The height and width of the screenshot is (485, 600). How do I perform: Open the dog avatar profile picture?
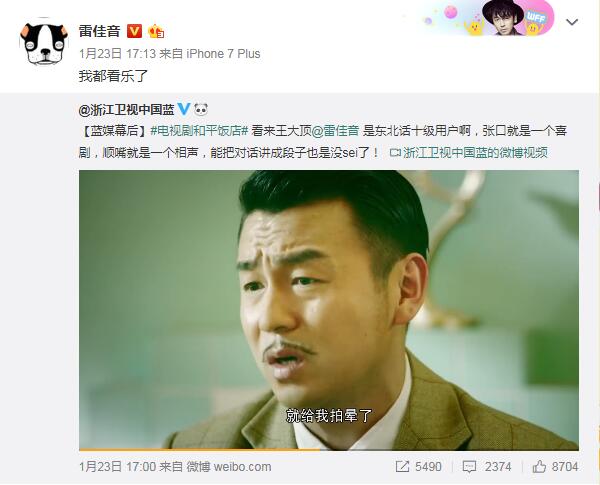tap(44, 42)
